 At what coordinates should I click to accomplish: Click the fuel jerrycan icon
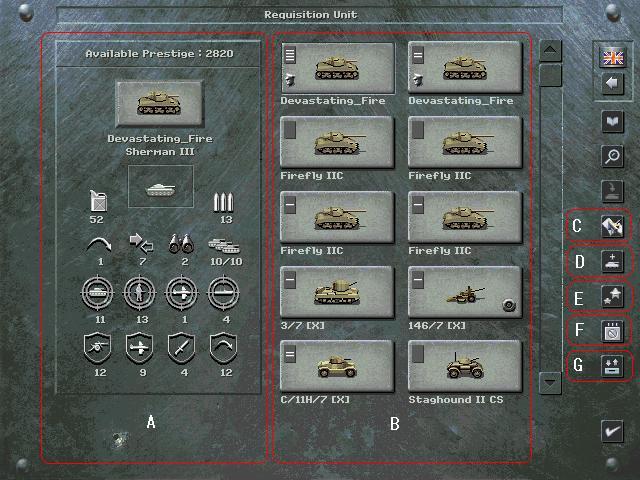tap(98, 201)
